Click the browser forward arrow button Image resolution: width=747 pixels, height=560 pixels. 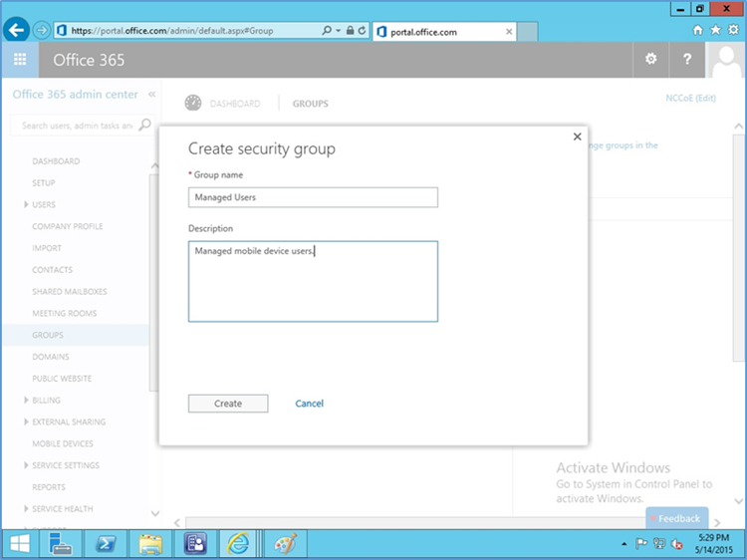coord(42,31)
